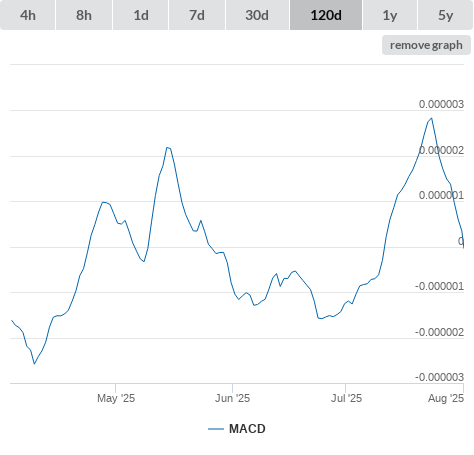Open the 7d time range
474x455 pixels.
197,15
